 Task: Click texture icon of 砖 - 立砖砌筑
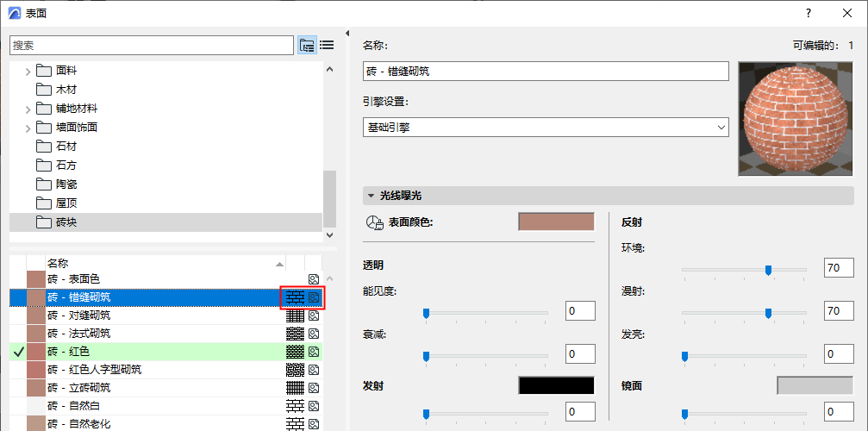tap(314, 387)
